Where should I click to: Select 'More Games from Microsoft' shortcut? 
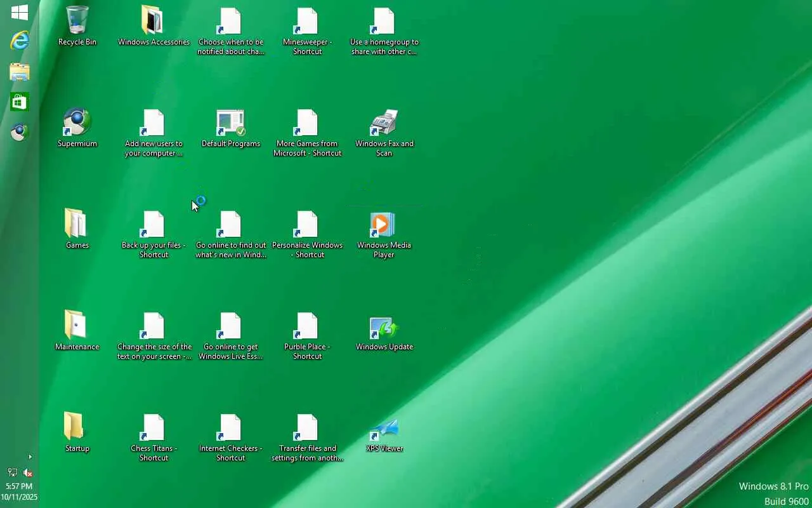pos(307,133)
